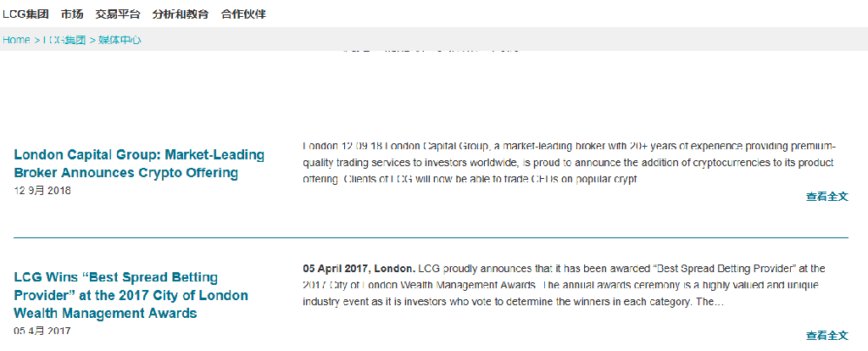This screenshot has width=868, height=351.
Task: Click 查看全文 for the Spread Betting award article
Action: point(826,336)
